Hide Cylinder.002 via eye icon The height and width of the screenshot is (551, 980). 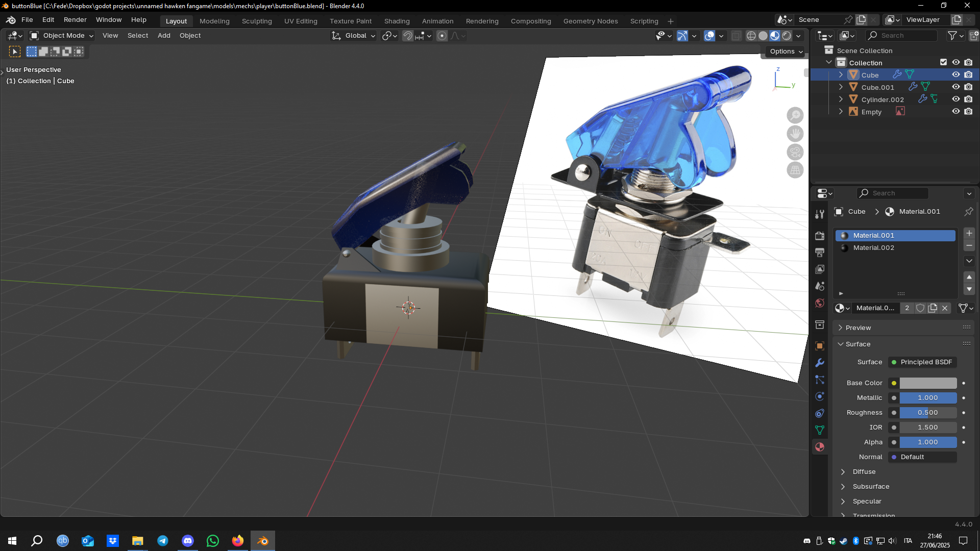[956, 99]
